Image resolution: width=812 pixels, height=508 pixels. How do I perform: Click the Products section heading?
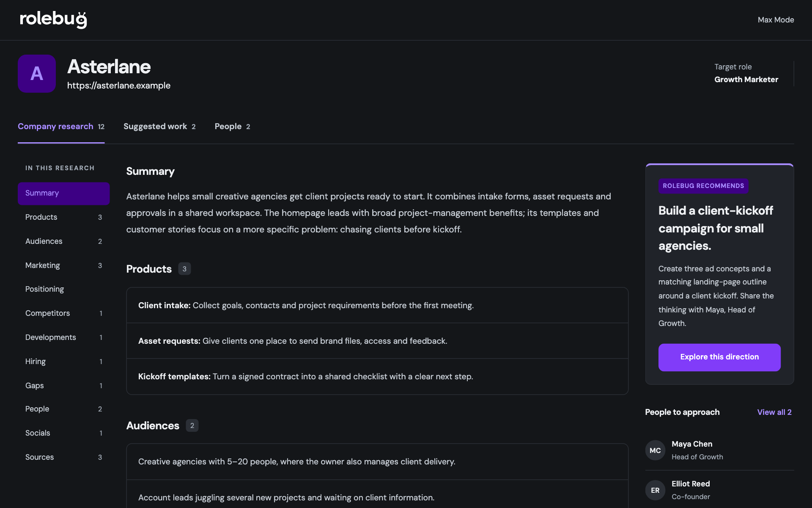click(x=149, y=269)
